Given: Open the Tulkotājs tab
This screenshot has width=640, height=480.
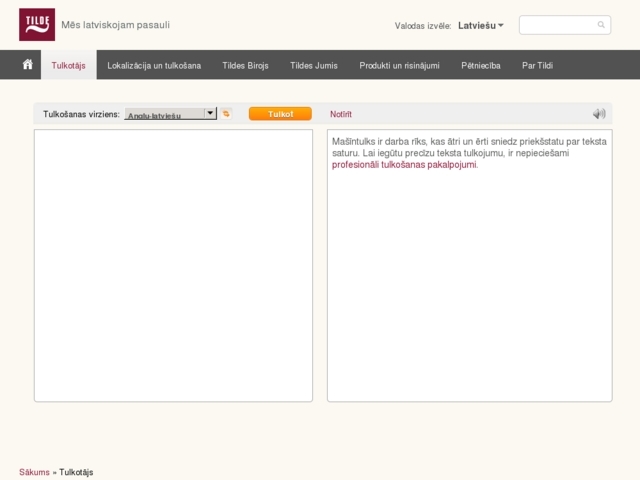Looking at the screenshot, I should (69, 66).
